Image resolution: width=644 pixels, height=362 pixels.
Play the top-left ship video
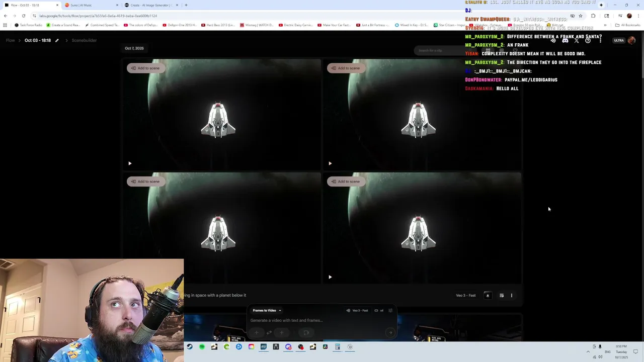click(130, 163)
